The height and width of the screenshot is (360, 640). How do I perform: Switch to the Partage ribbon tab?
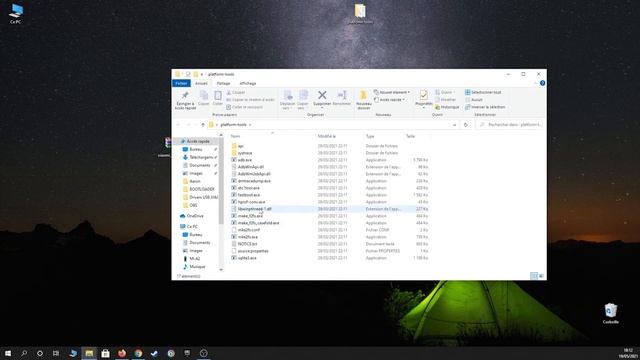223,83
